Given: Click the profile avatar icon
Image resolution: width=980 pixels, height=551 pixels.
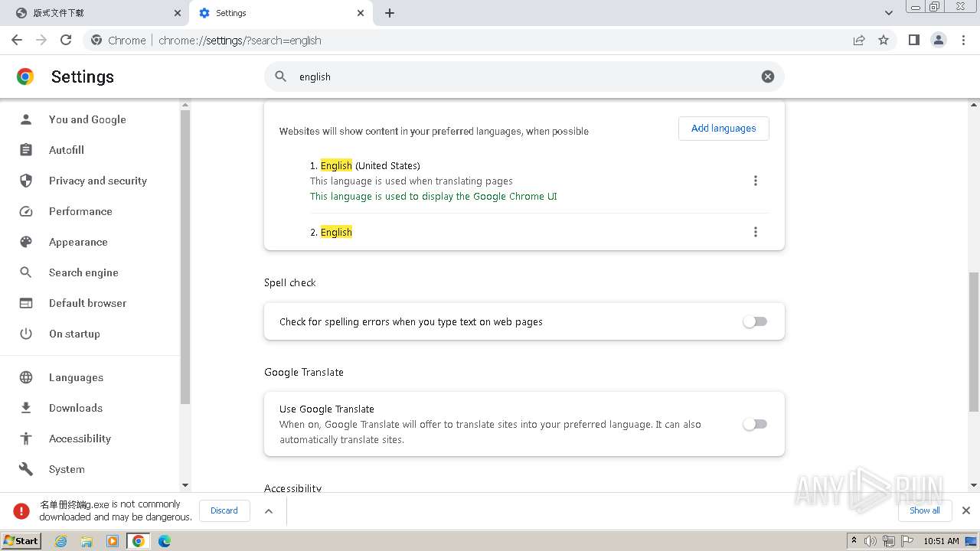Looking at the screenshot, I should [x=938, y=40].
